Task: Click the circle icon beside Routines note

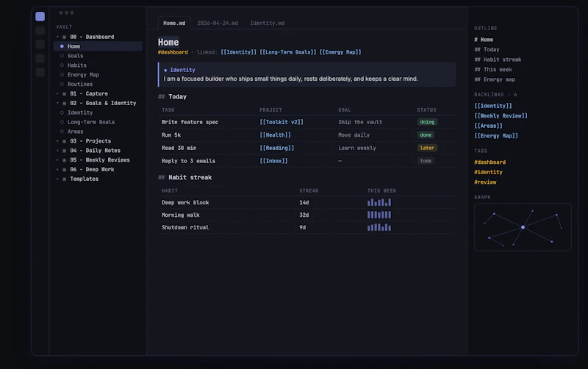Action: click(x=62, y=85)
